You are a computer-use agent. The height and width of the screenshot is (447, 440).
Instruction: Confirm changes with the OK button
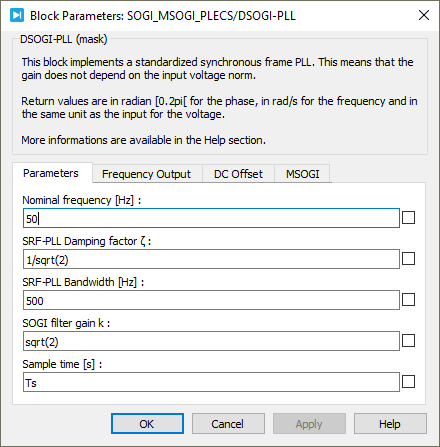[147, 424]
